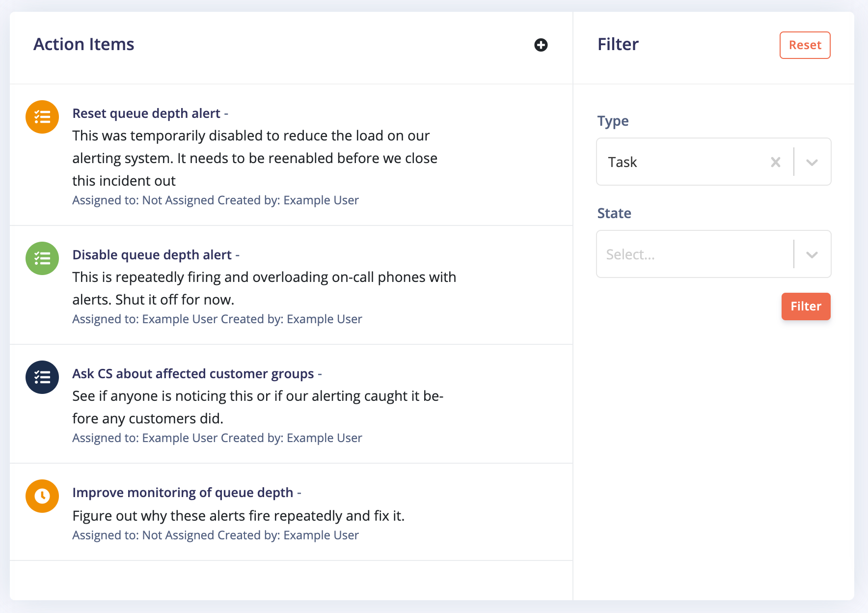Screen dimensions: 868x613
Task: Apply filters with the orange Filter button
Action: 806,306
